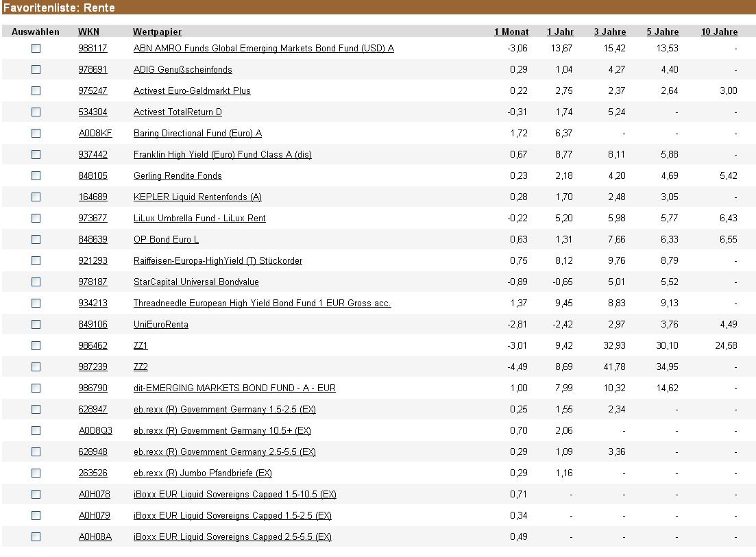The image size is (756, 557).
Task: Open ABN AMRO Funds Global Emerging Markets Bond Fund
Action: 264,48
